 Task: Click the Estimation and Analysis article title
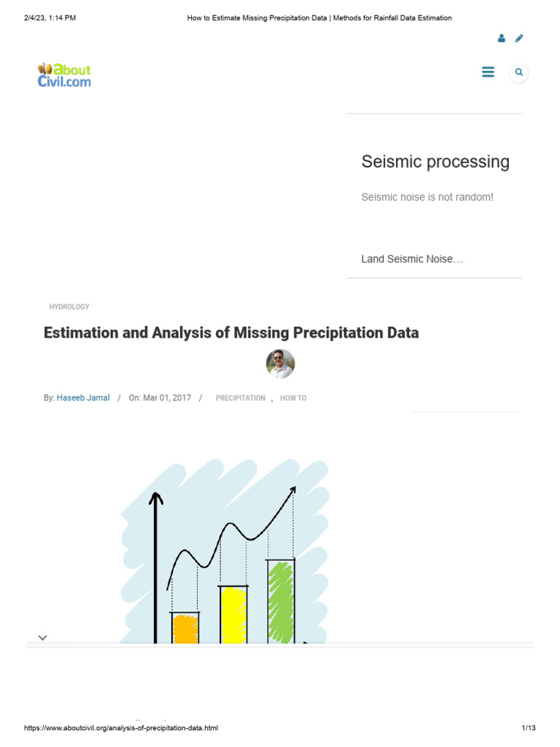click(x=231, y=333)
